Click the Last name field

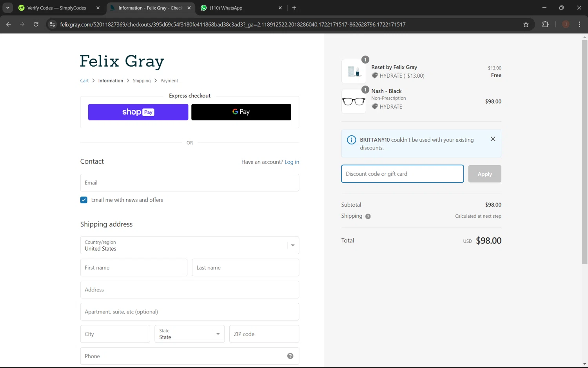[x=245, y=268]
